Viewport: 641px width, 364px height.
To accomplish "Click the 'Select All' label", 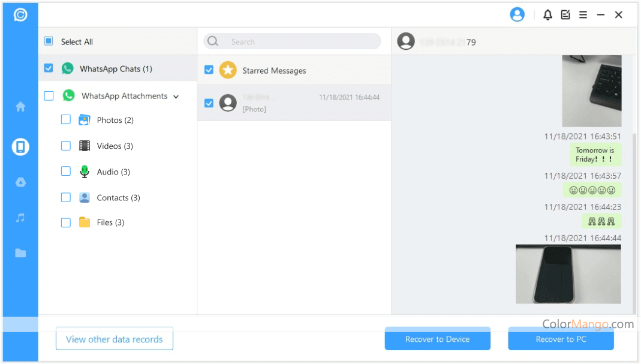I will pyautogui.click(x=77, y=42).
